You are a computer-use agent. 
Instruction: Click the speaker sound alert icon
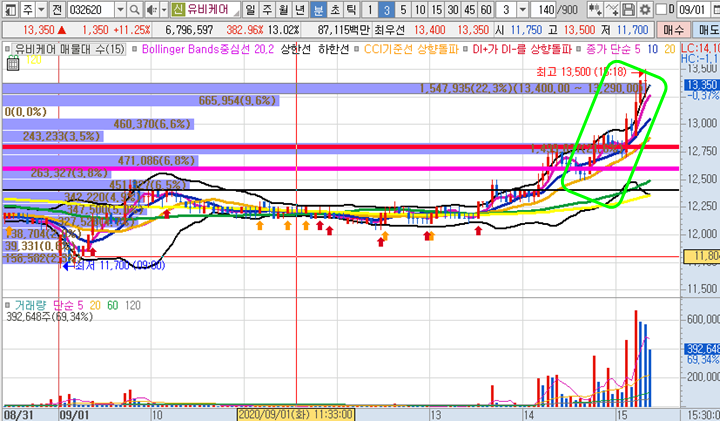click(x=151, y=9)
